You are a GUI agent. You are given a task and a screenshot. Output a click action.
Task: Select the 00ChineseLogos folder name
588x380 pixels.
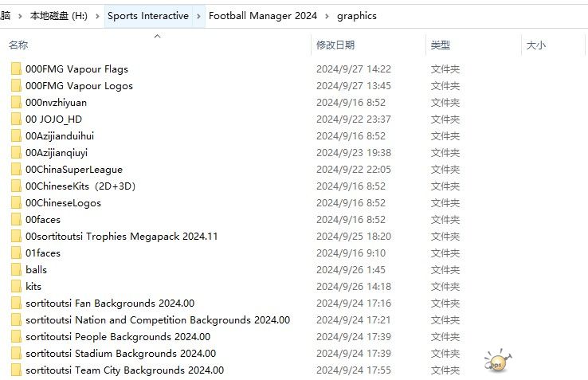(x=64, y=203)
